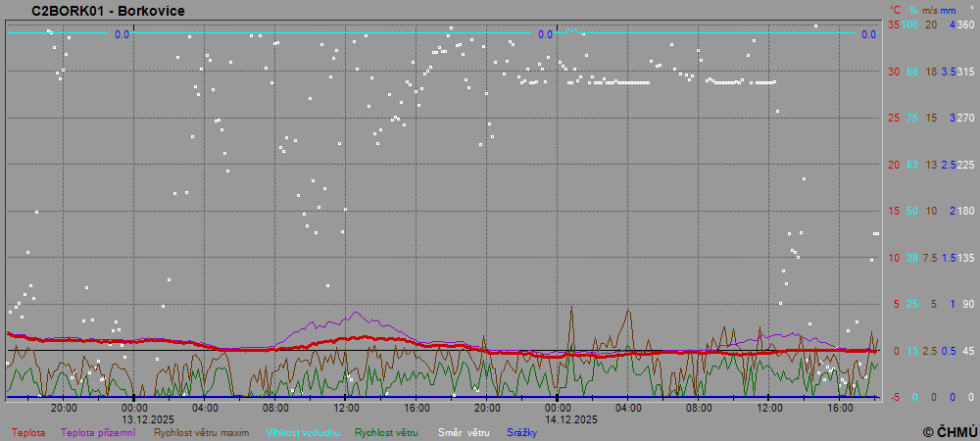The width and height of the screenshot is (980, 441).
Task: Click the brown Rychlost větru maxim legend entry
Action: pyautogui.click(x=202, y=432)
